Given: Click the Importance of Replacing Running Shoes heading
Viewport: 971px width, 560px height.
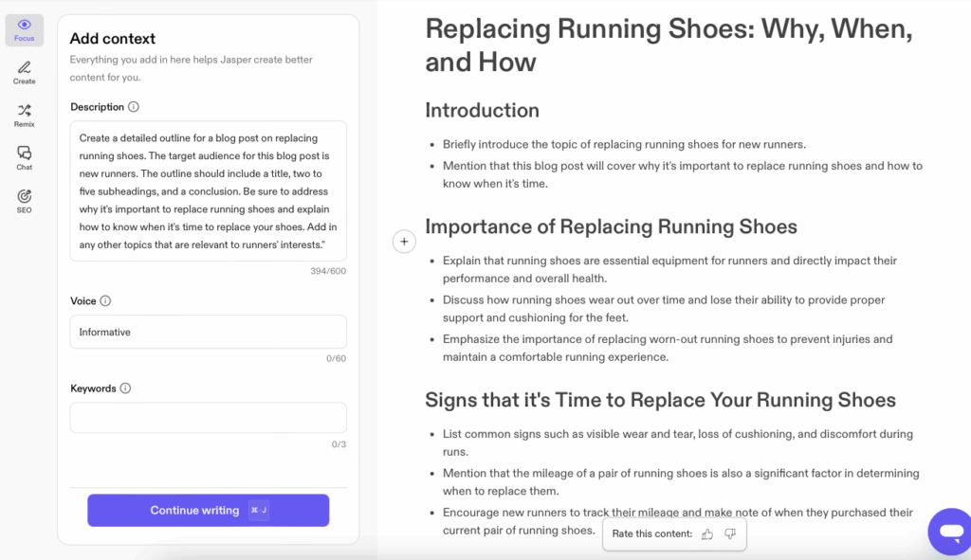Looking at the screenshot, I should pos(611,226).
